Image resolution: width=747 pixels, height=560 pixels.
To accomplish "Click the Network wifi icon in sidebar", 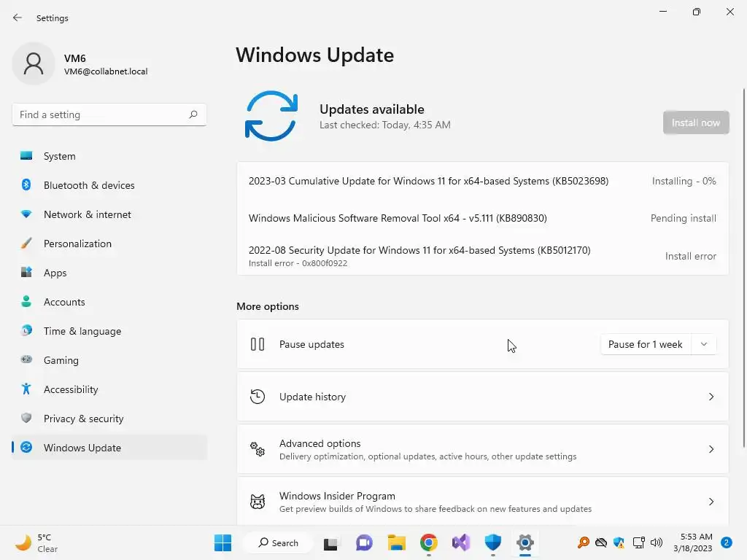I will [x=26, y=214].
